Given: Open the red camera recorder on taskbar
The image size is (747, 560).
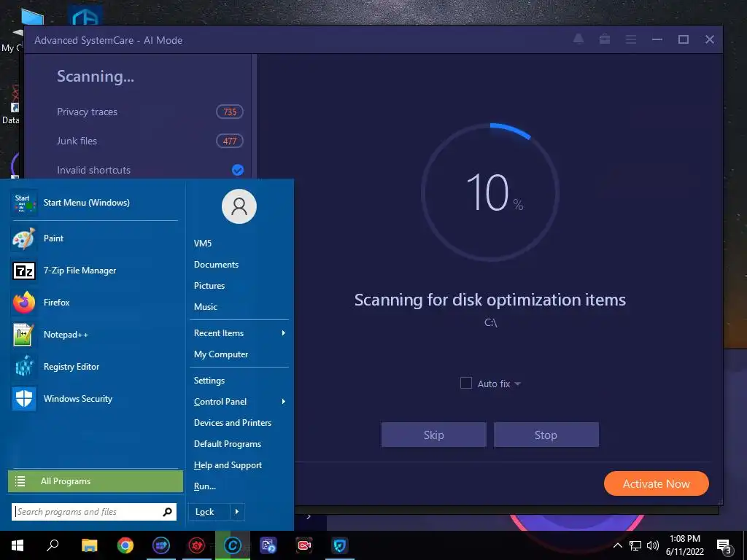Looking at the screenshot, I should (x=304, y=545).
